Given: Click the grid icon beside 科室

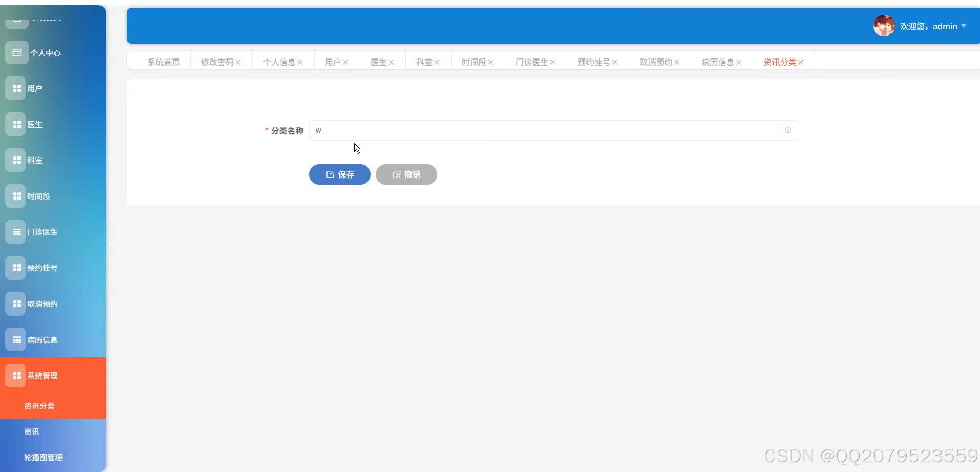Looking at the screenshot, I should click(16, 160).
